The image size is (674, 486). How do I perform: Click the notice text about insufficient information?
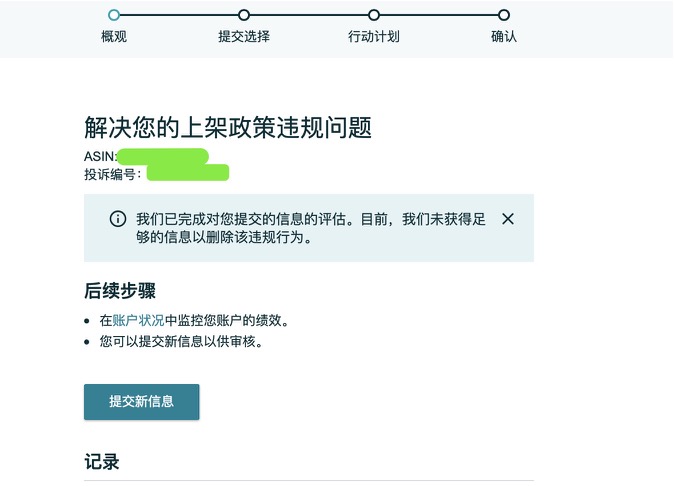click(x=311, y=228)
